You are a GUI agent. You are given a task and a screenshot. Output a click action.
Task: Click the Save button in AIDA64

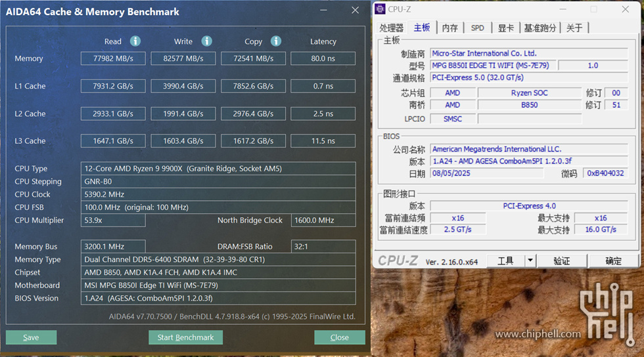[x=32, y=337]
